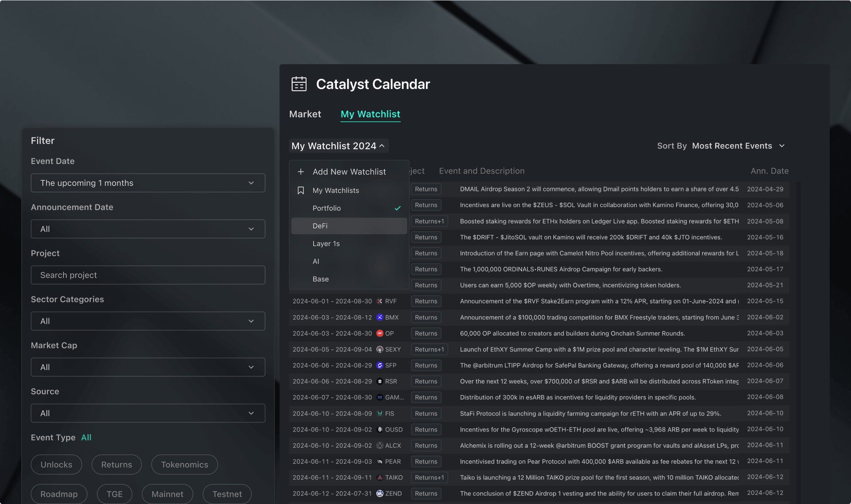Click the RVF token icon
The image size is (851, 504).
[x=380, y=301]
